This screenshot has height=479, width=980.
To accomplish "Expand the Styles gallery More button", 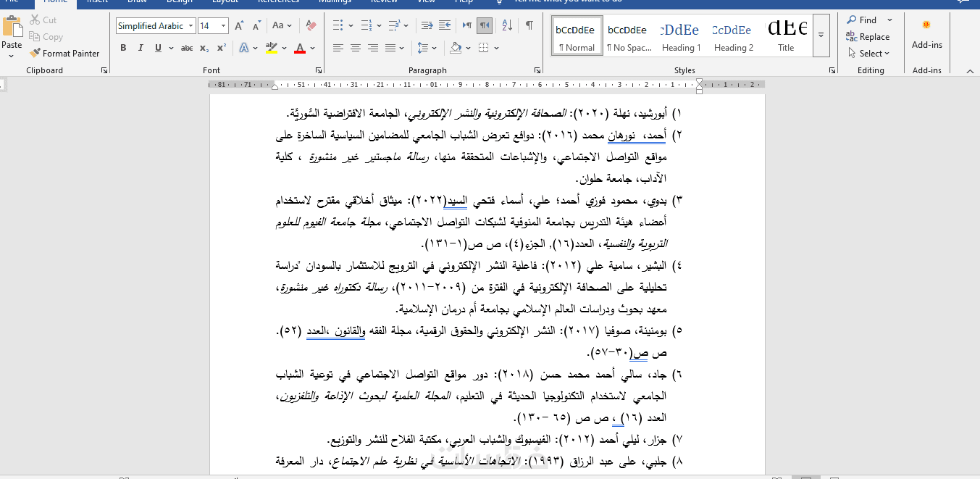I will [x=821, y=36].
